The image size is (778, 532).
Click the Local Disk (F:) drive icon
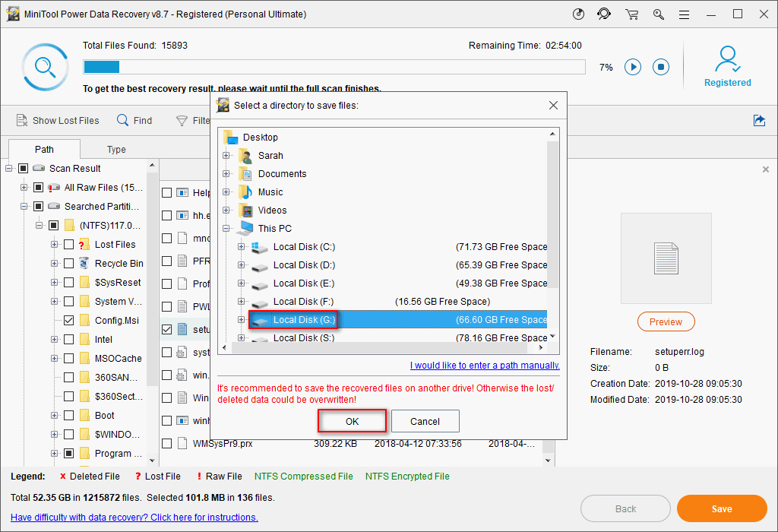[x=260, y=302]
